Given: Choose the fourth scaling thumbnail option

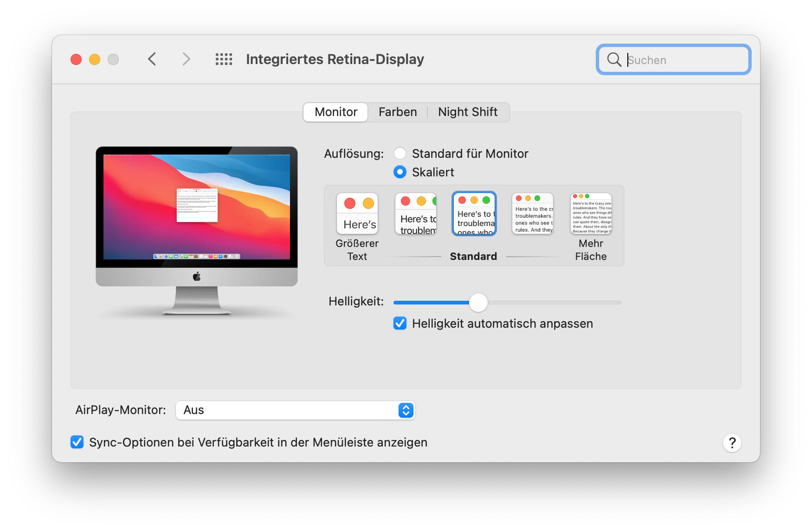Looking at the screenshot, I should tap(533, 214).
